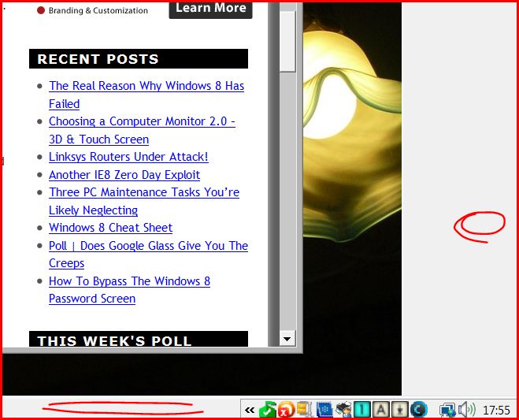The width and height of the screenshot is (519, 420).
Task: Click the round blue 'C' tray icon
Action: (419, 410)
